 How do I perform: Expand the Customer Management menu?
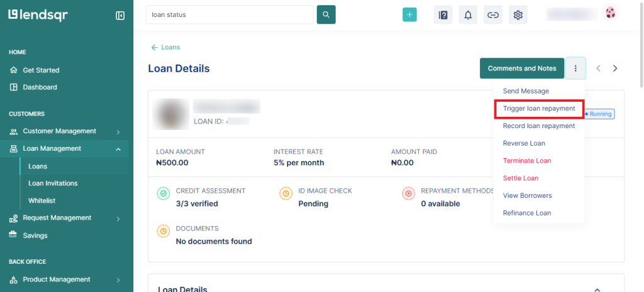pyautogui.click(x=118, y=132)
